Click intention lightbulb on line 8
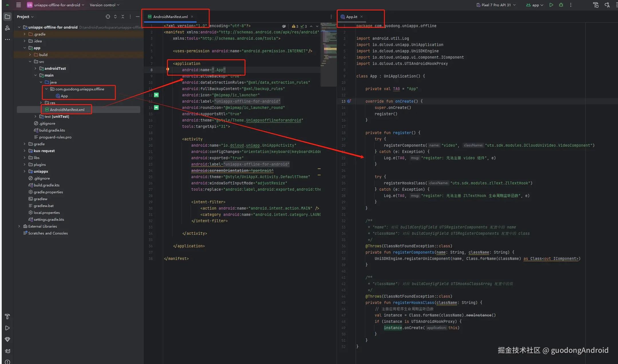The width and height of the screenshot is (618, 364). point(168,69)
